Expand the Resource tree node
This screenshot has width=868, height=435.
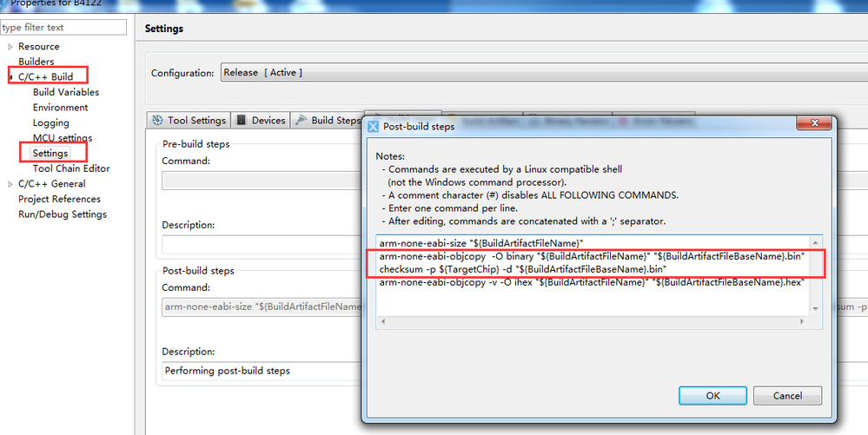coord(10,47)
